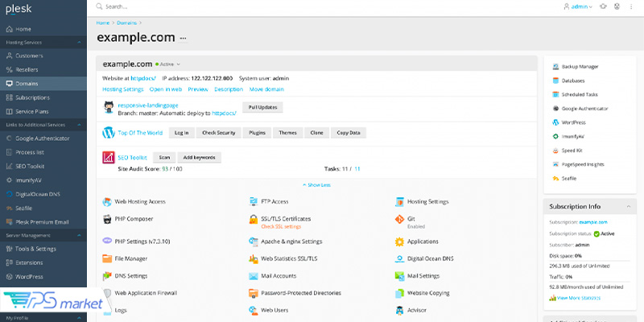
Task: Open Mail Settings icon
Action: [399, 276]
